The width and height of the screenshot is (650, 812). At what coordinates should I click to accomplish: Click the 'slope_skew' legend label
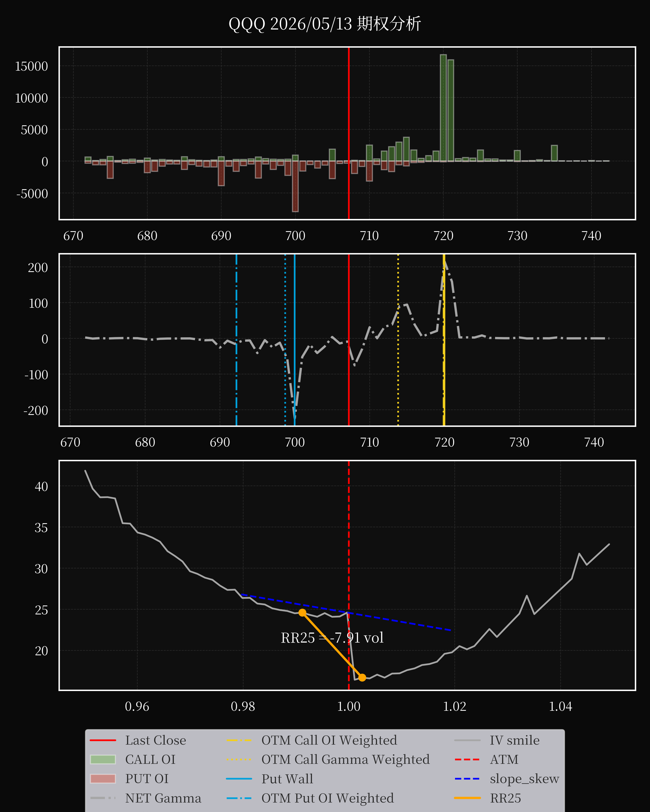point(525,778)
